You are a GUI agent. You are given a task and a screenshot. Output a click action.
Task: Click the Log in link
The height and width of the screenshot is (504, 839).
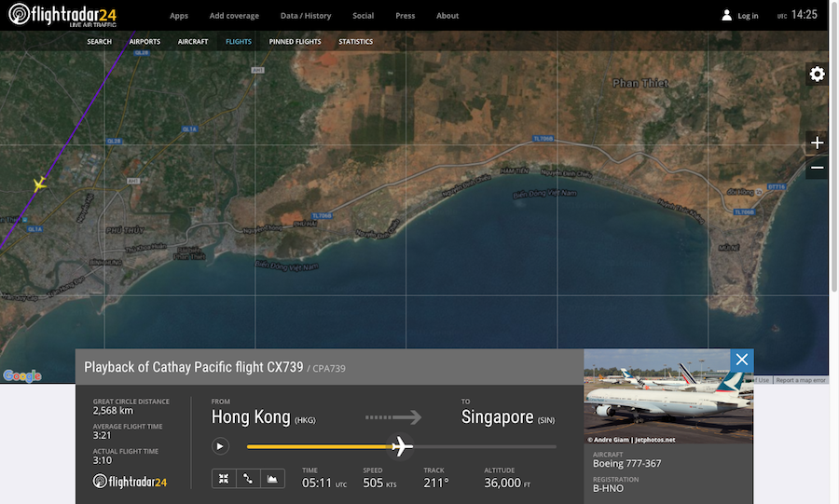(748, 16)
